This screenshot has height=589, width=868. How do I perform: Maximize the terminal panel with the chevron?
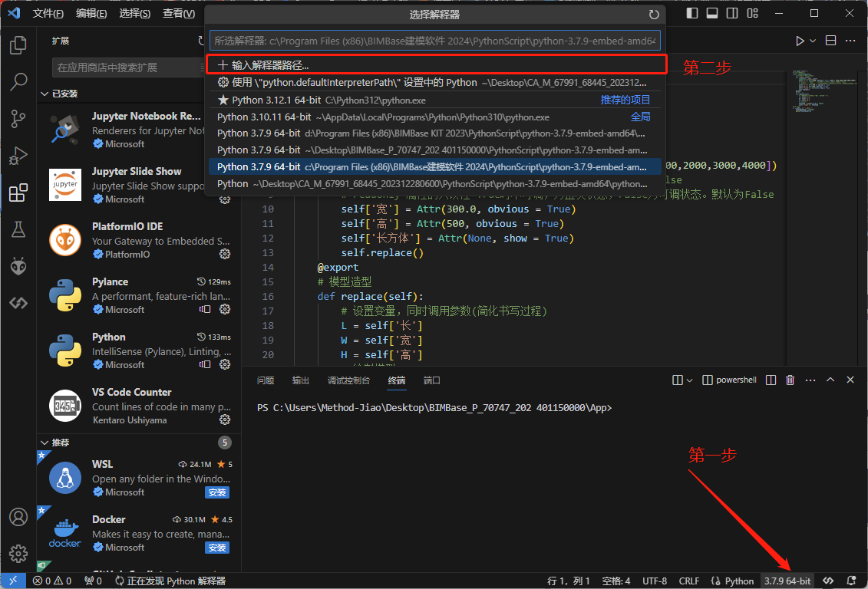coord(830,380)
